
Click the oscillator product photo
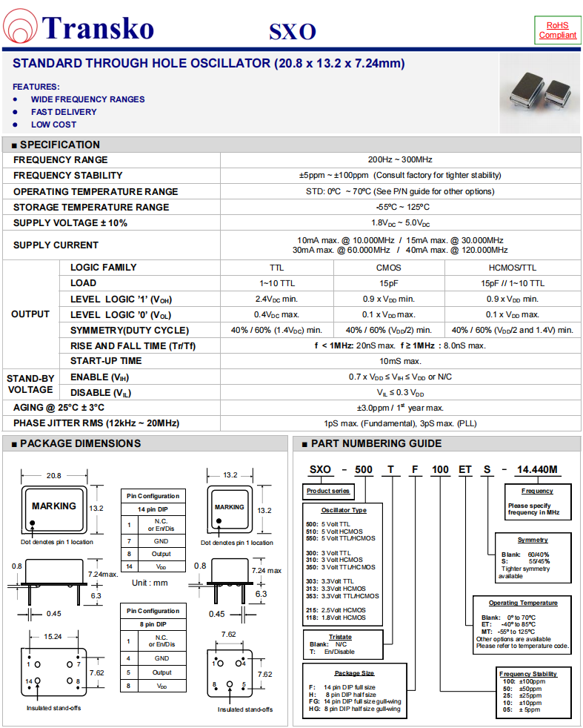point(539,93)
